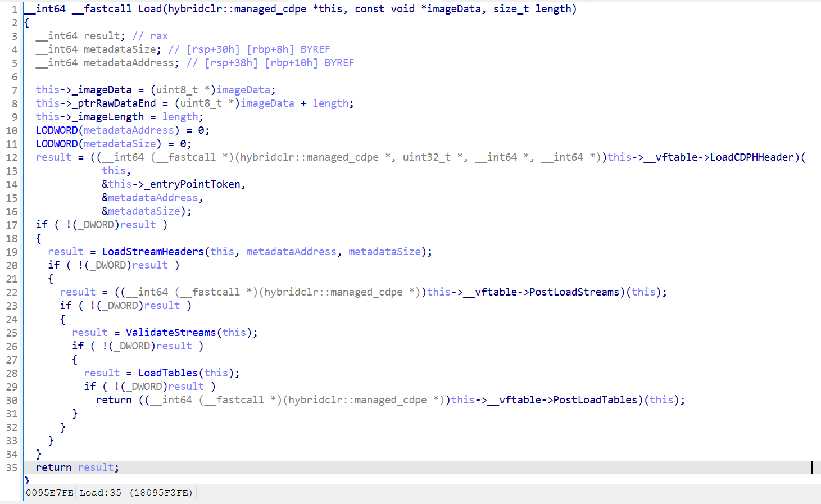Click the Load function name in signature
Image resolution: width=821 pixels, height=504 pixels.
click(150, 9)
